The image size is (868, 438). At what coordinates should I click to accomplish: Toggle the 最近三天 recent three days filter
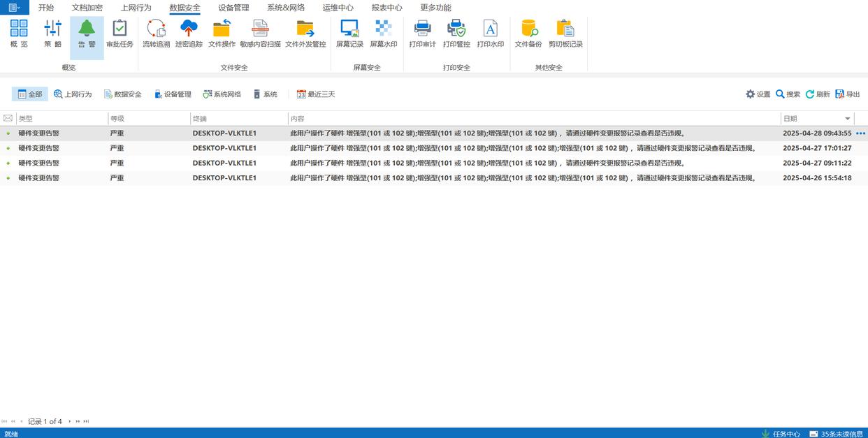316,94
